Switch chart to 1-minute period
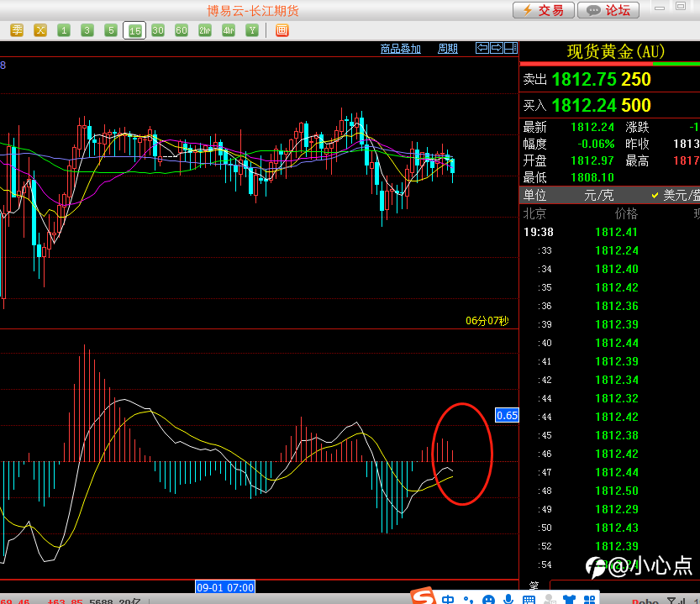The height and width of the screenshot is (604, 700). click(64, 30)
